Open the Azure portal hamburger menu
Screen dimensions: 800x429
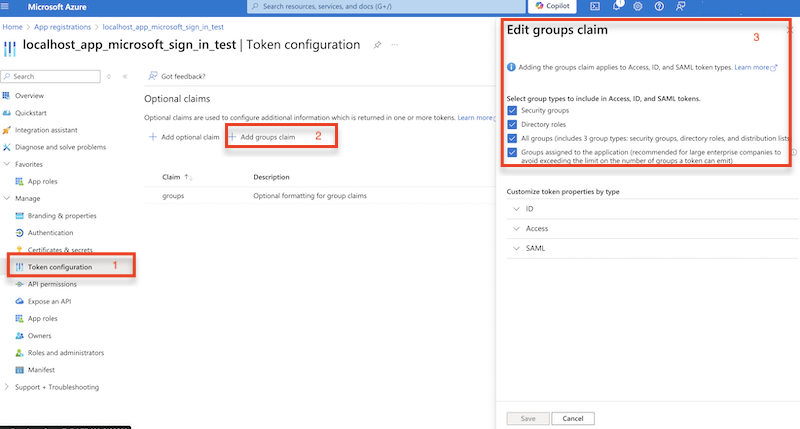click(x=5, y=7)
